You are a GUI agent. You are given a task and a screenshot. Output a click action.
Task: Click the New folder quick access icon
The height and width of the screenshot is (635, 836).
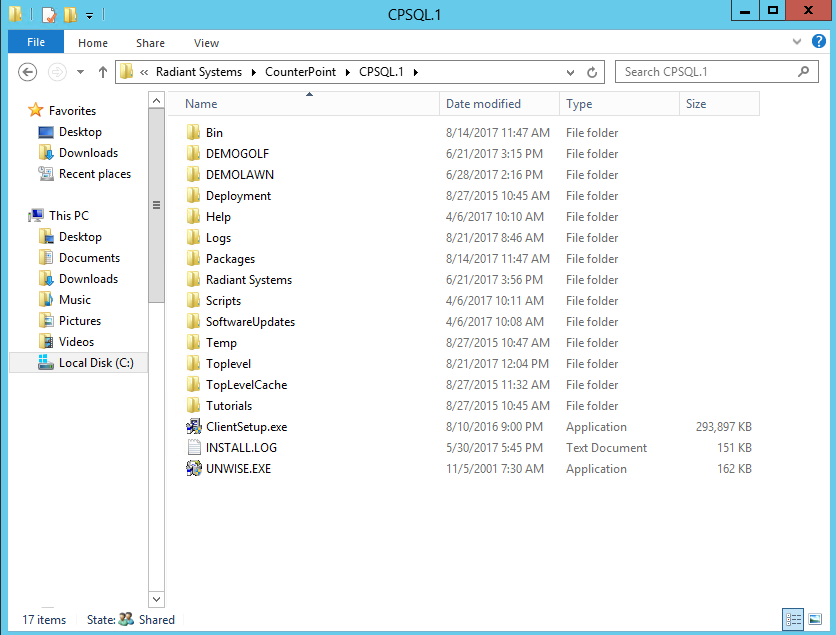(x=70, y=14)
